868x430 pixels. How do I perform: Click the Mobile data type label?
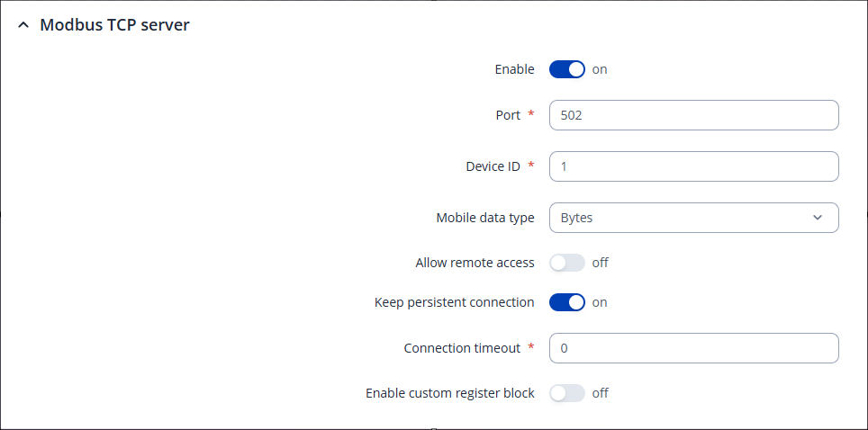click(485, 218)
